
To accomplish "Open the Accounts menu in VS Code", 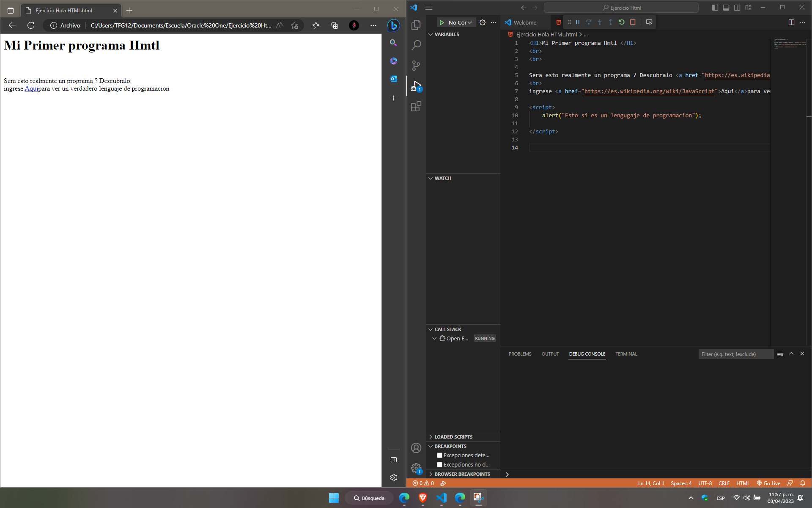I will tap(416, 448).
